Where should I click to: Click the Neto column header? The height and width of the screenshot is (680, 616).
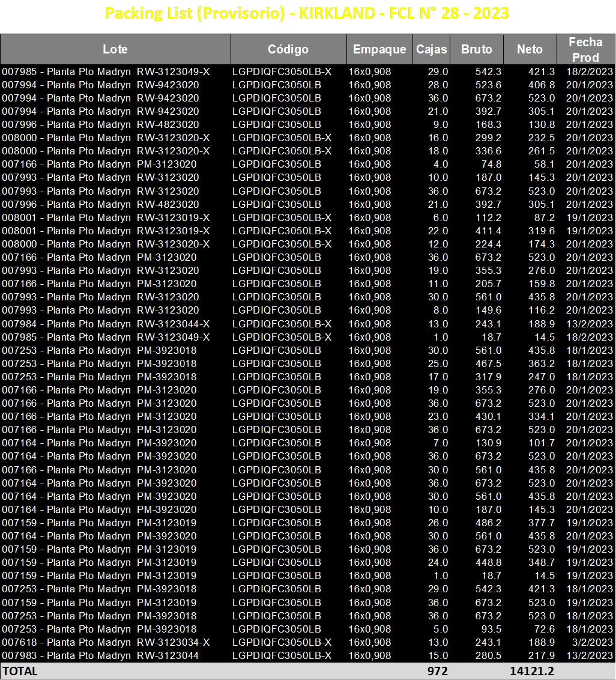[530, 49]
